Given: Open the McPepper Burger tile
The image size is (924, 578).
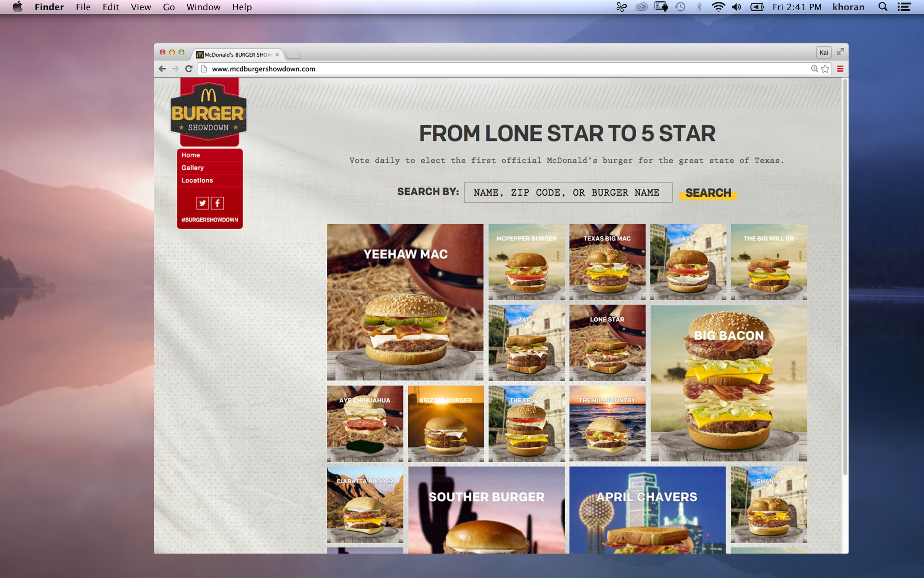Looking at the screenshot, I should pos(526,262).
